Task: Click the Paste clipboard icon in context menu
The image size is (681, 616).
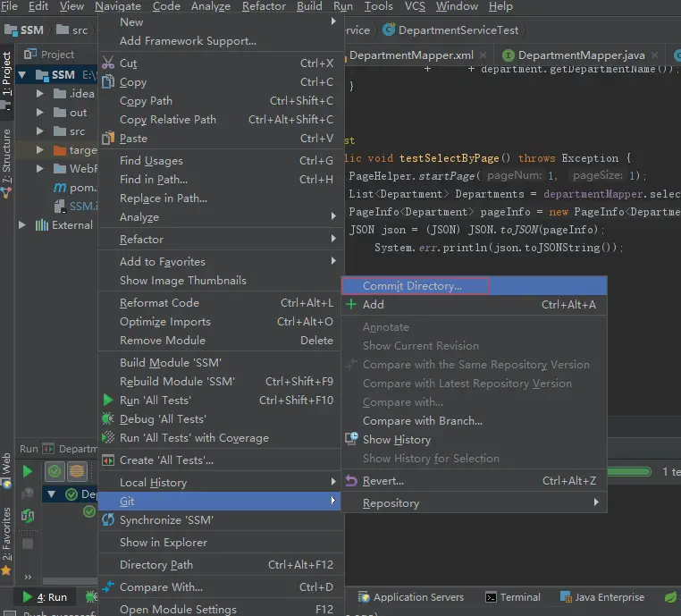Action: 108,139
